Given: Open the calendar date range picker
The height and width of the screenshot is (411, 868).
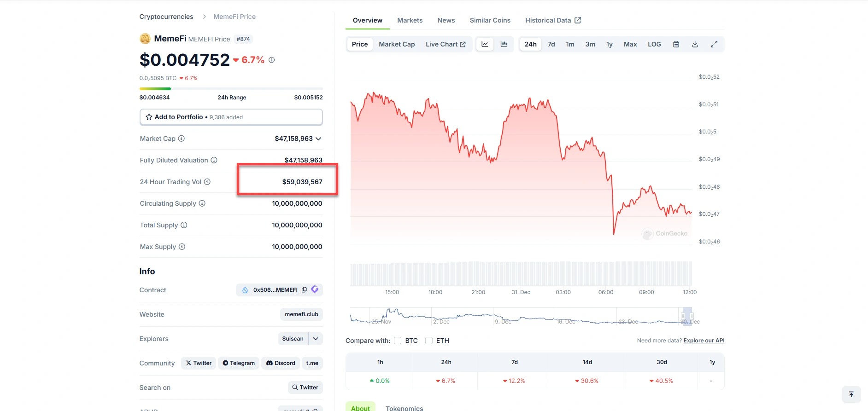Looking at the screenshot, I should coord(676,44).
